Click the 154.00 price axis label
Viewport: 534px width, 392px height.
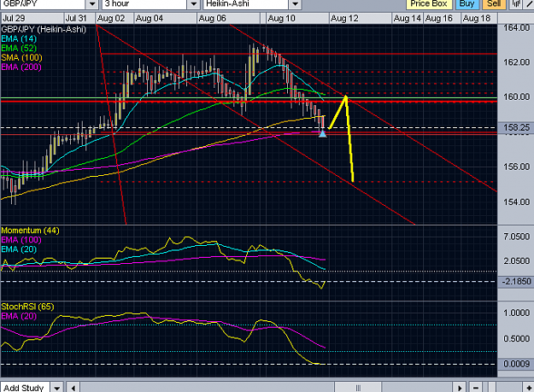517,202
